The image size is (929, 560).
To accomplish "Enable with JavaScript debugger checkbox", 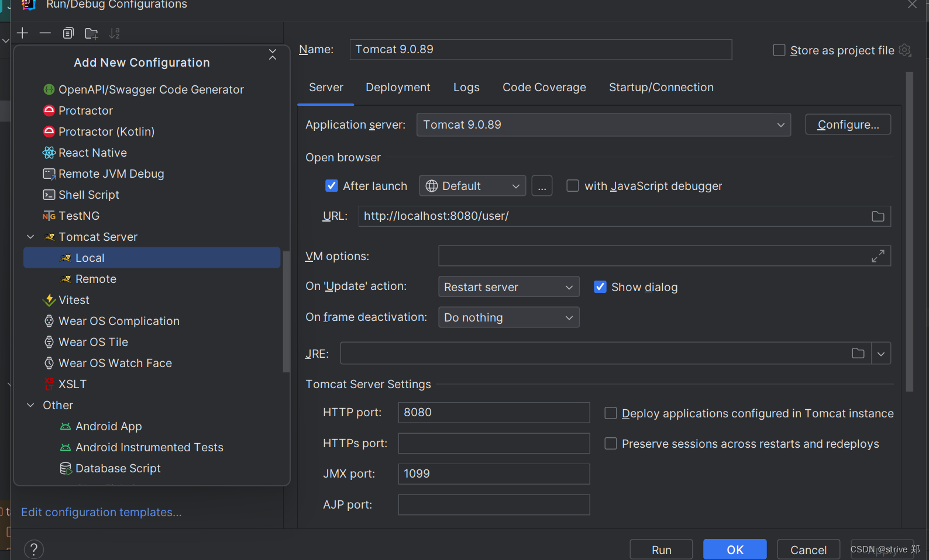I will (573, 185).
